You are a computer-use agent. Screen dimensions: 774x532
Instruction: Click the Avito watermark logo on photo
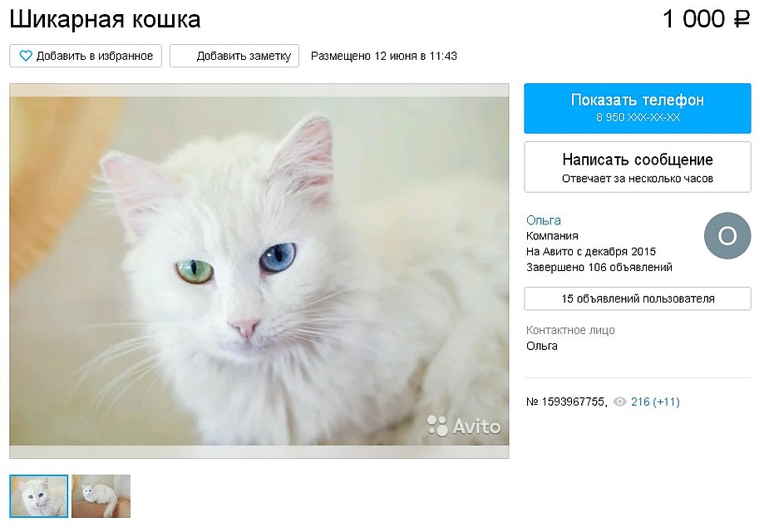coord(464,426)
